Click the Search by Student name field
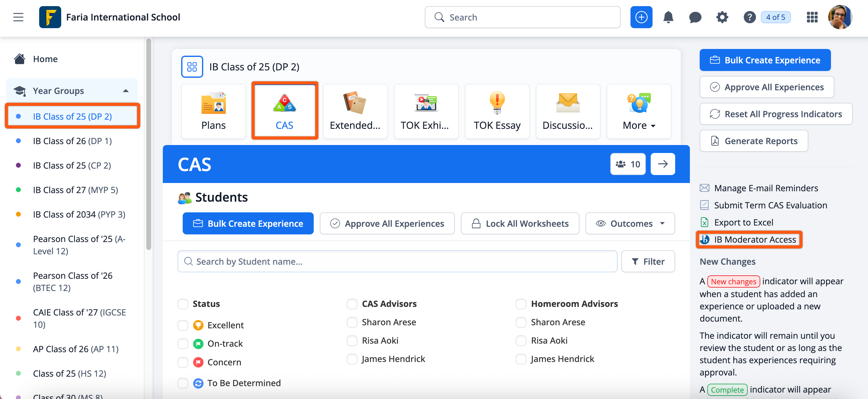868x399 pixels. tap(397, 262)
